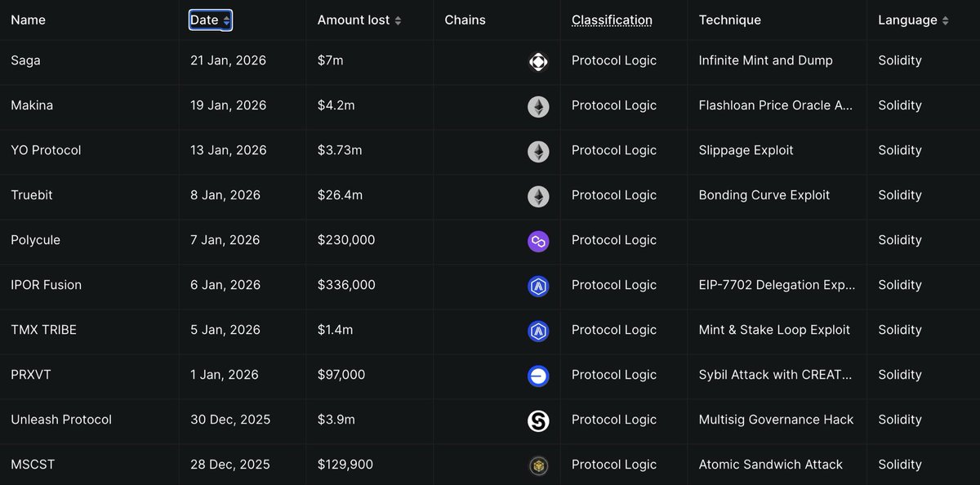Sort by the Language column header
The height and width of the screenshot is (485, 980).
(x=913, y=20)
